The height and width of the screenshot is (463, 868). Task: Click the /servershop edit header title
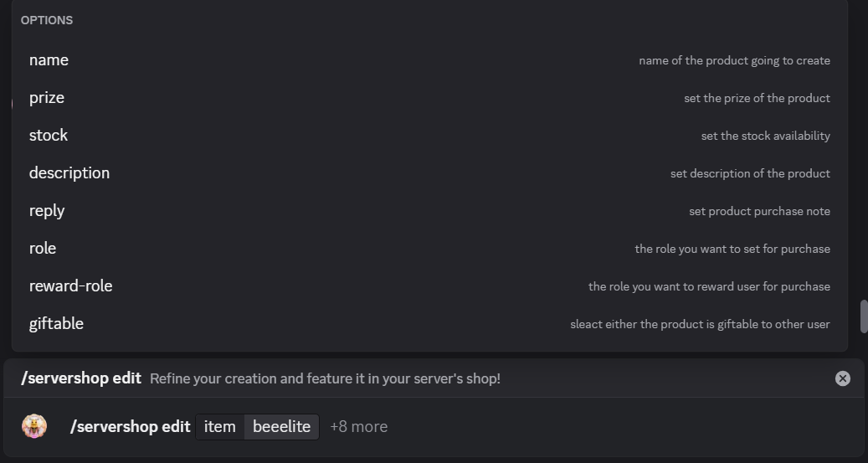click(x=81, y=378)
